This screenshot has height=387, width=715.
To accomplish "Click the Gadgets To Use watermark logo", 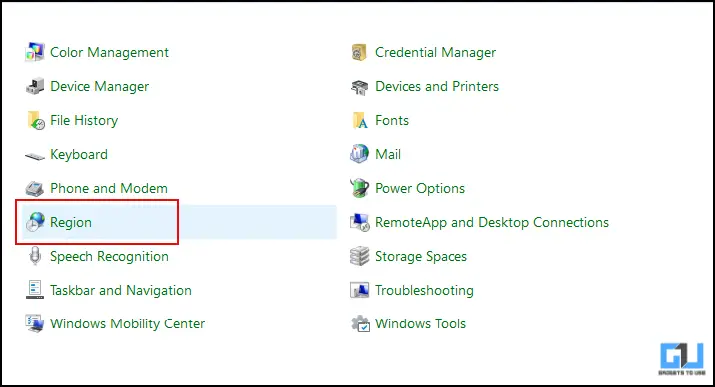I will (682, 359).
